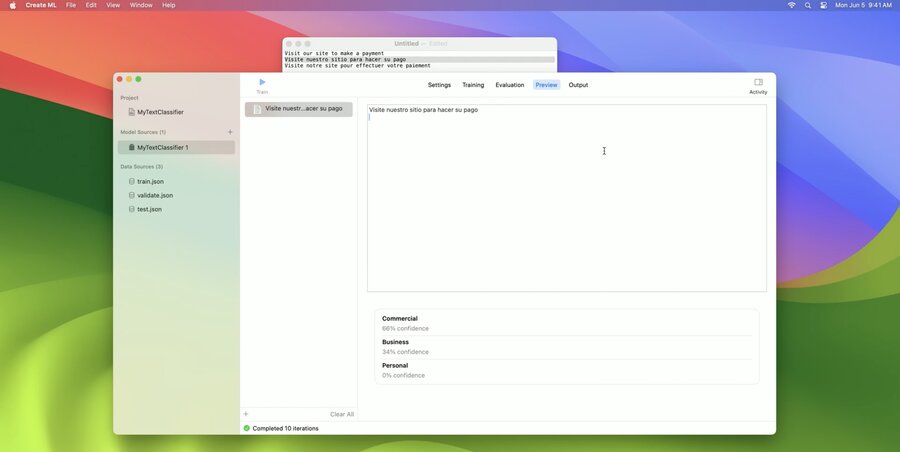Add a new model source with plus icon

point(230,132)
